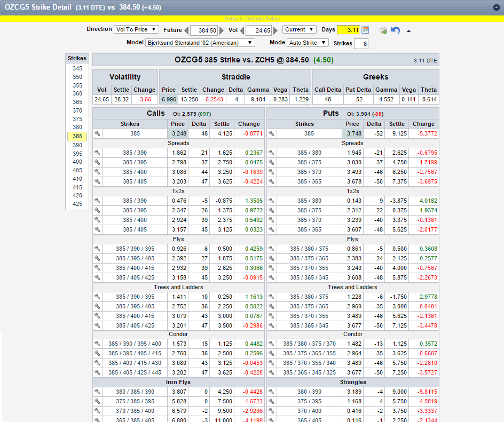Open wrench for Calls fly 385 / 405 / 425
The width and height of the screenshot is (504, 422).
tap(97, 277)
